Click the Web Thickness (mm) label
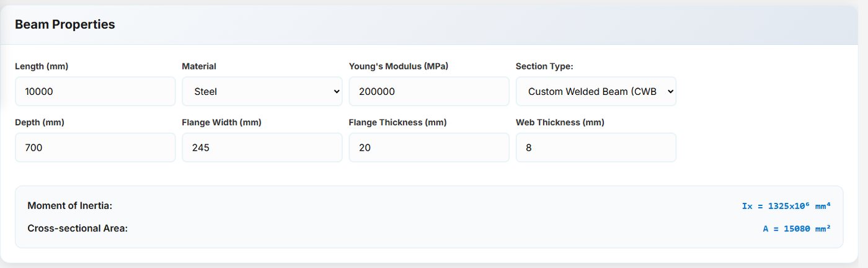The width and height of the screenshot is (868, 268). point(560,123)
